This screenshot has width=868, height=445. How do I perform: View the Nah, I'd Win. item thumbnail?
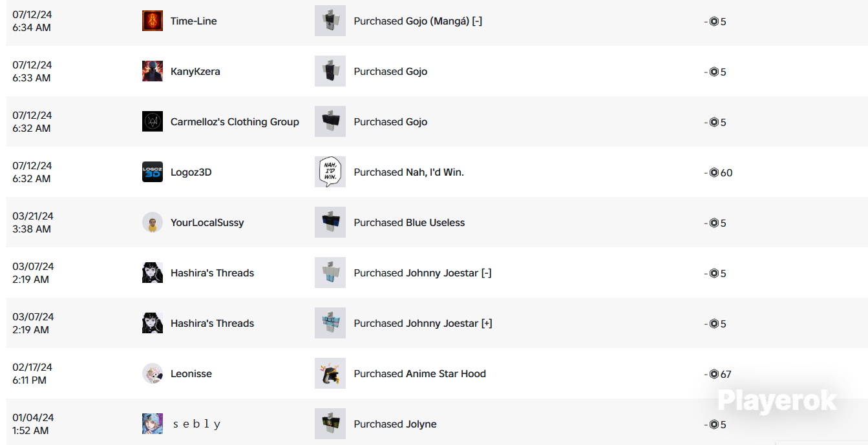pyautogui.click(x=330, y=172)
